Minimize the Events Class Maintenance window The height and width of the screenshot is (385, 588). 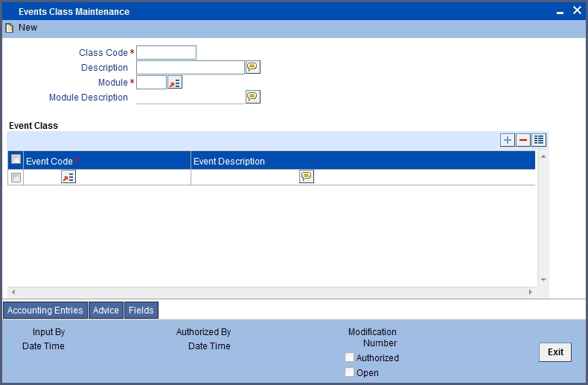click(x=560, y=12)
